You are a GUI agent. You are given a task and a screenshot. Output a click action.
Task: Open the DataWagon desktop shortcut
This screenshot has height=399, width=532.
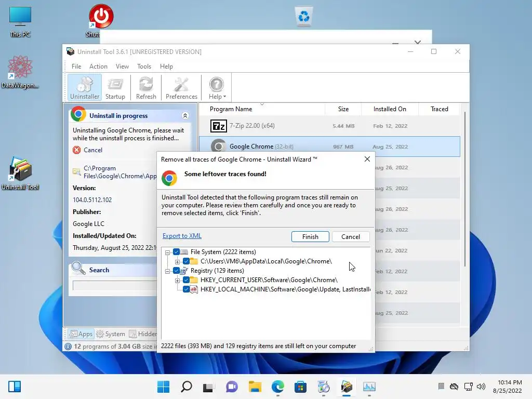coord(20,72)
